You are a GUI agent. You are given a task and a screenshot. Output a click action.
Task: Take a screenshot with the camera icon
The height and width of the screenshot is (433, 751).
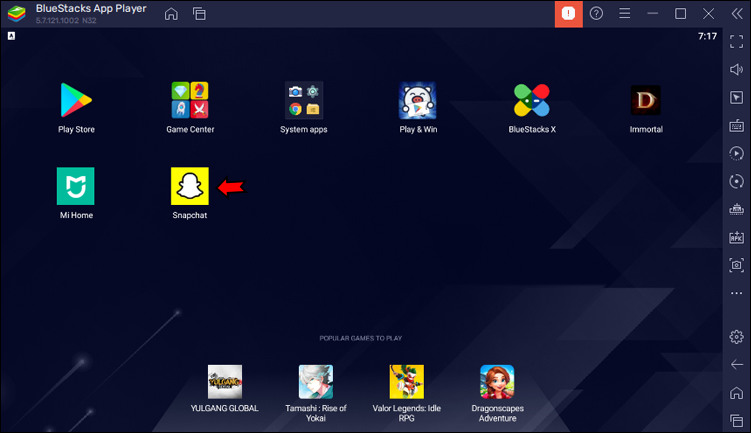[737, 265]
